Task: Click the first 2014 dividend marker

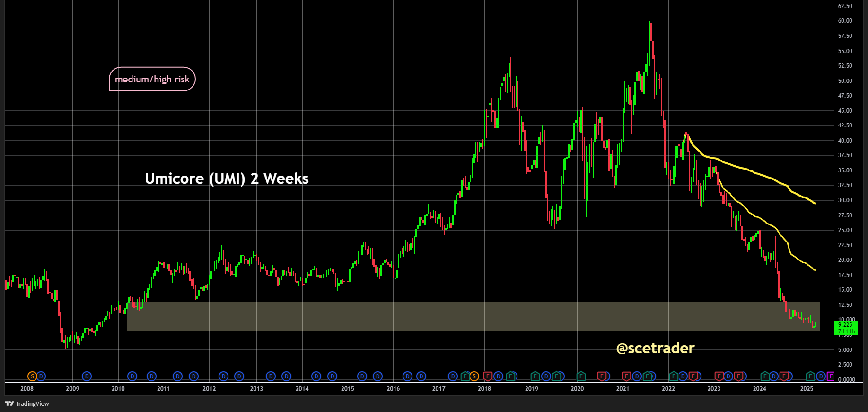Action: [316, 376]
